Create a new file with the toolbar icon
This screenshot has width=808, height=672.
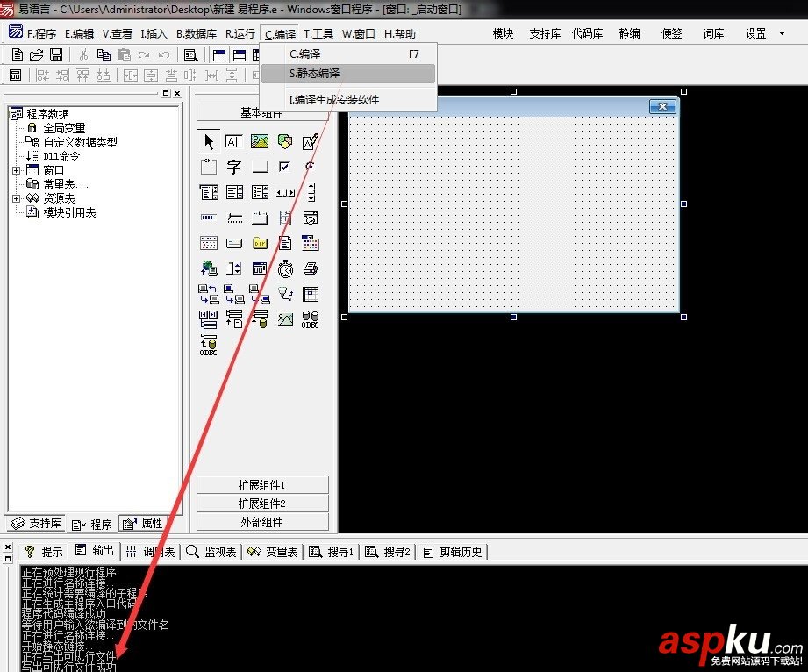tap(17, 54)
